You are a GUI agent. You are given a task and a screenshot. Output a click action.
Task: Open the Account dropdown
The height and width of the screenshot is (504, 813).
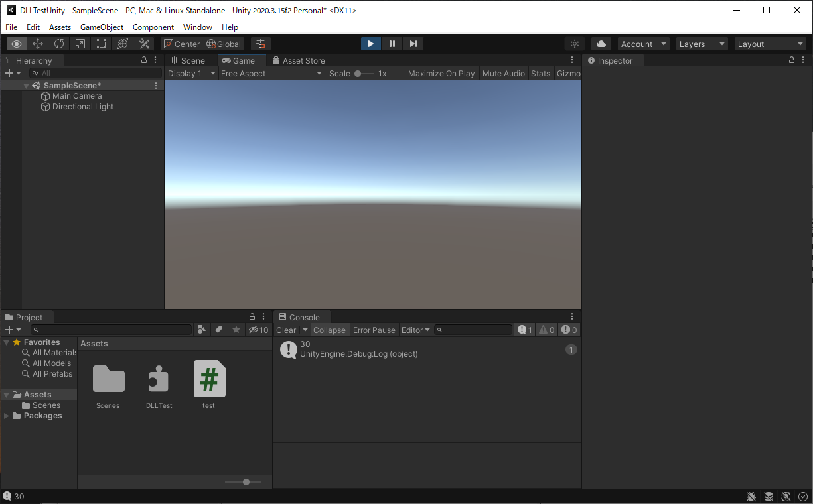click(644, 44)
